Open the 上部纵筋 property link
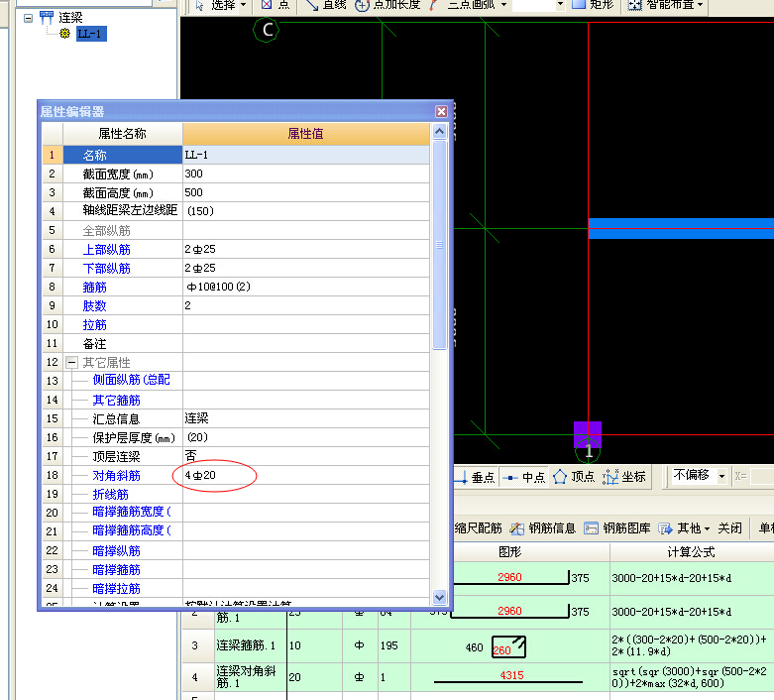 click(107, 250)
